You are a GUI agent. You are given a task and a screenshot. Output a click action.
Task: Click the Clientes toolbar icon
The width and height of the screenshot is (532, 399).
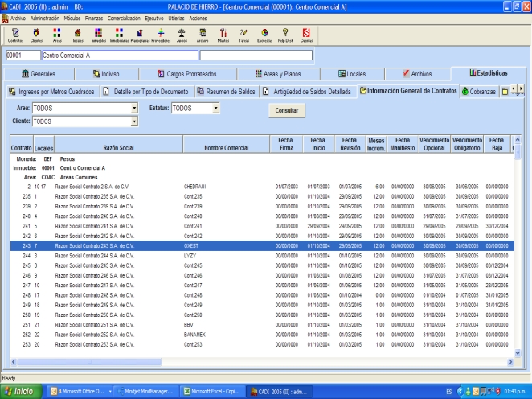coord(36,33)
